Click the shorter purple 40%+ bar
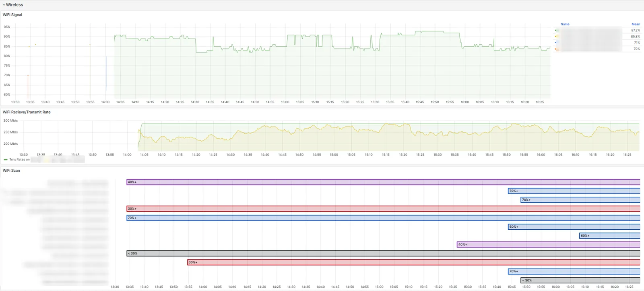Viewport: 644px width, 291px height. (x=549, y=245)
